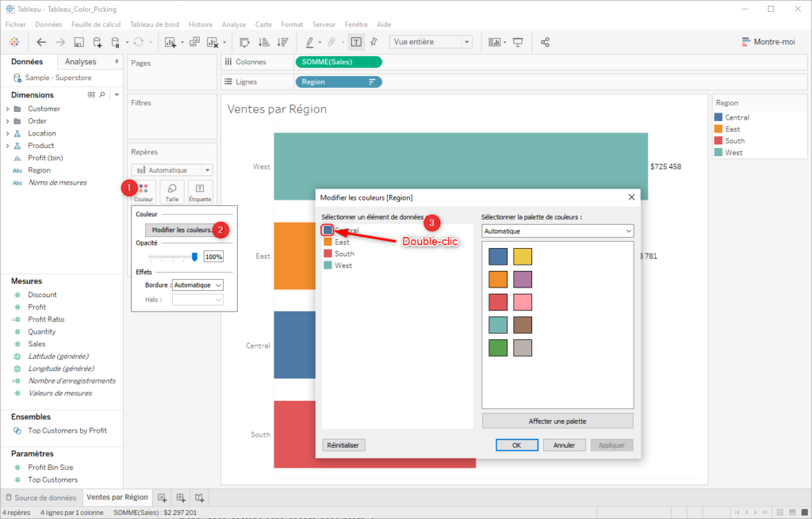The height and width of the screenshot is (519, 812).
Task: Select the highlight pen icon
Action: (309, 43)
